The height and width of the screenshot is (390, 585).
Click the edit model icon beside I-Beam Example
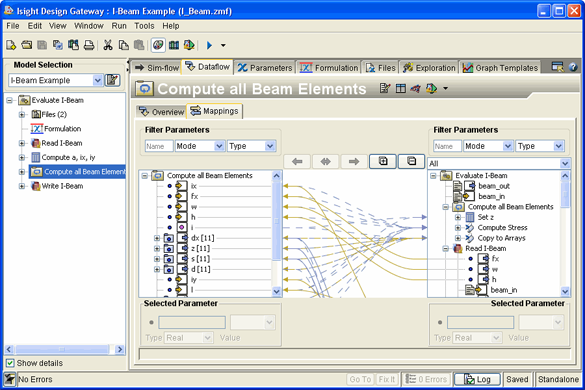tap(112, 80)
